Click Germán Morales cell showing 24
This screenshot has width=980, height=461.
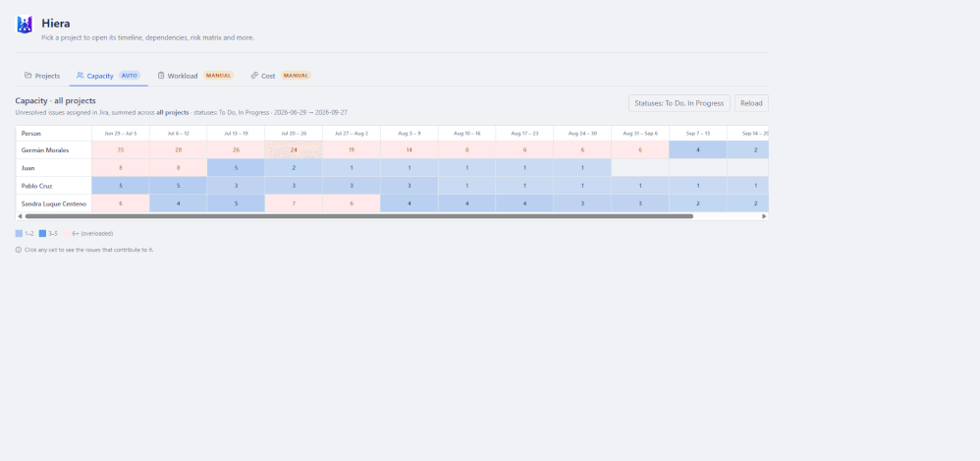(294, 150)
